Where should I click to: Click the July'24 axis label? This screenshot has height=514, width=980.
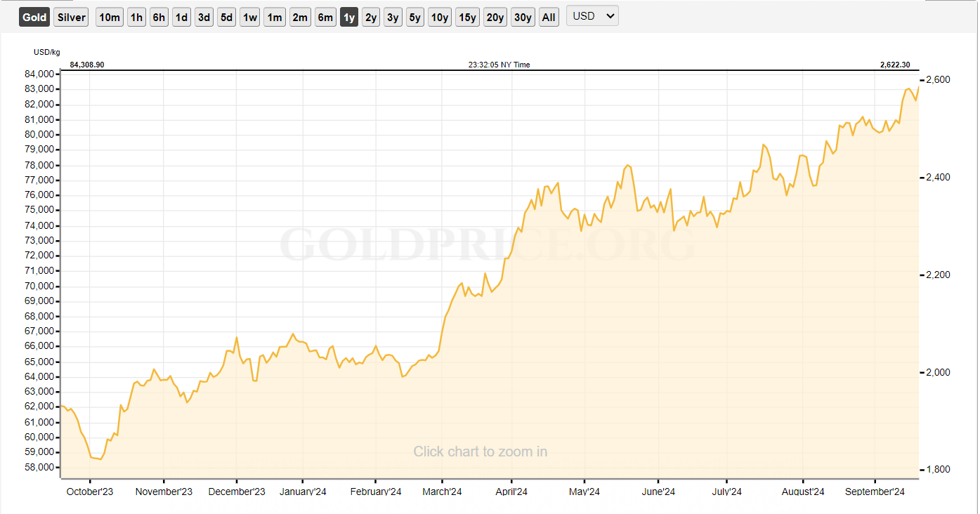click(727, 492)
